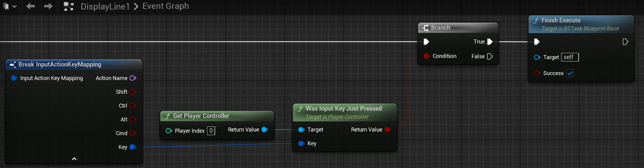The height and width of the screenshot is (168, 644).
Task: Uncheck the Success checkbox
Action: coord(570,73)
